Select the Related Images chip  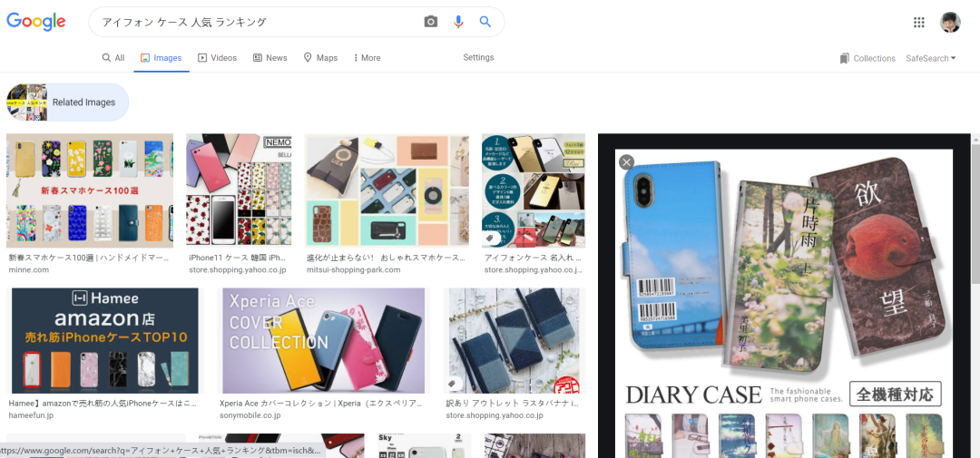point(68,102)
